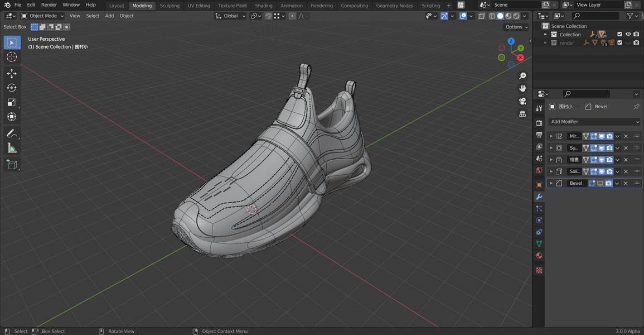Switch to orthographic view with grid icon
Image resolution: width=644 pixels, height=335 pixels.
(522, 114)
